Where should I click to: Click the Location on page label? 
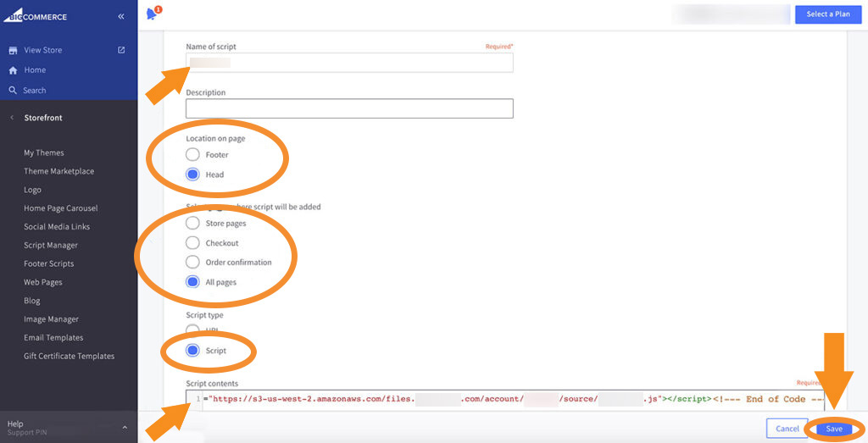215,138
